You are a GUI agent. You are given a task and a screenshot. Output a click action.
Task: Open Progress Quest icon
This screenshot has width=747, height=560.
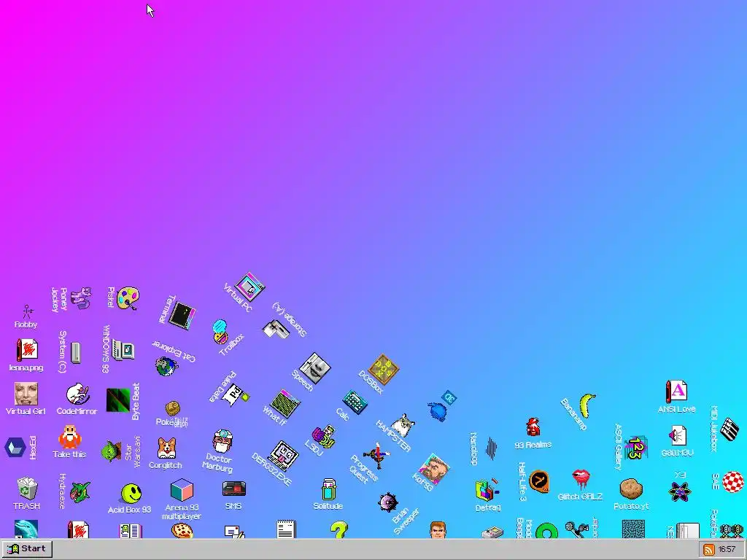click(x=377, y=456)
